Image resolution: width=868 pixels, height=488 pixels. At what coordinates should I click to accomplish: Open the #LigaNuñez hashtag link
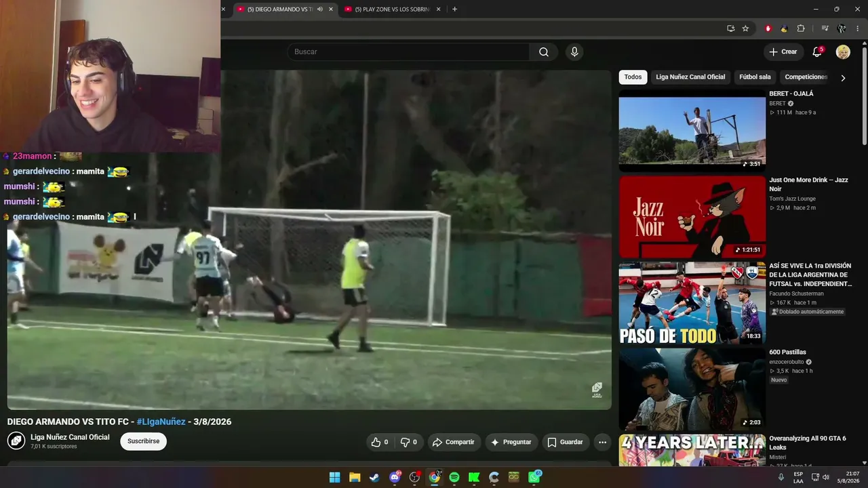[161, 422]
